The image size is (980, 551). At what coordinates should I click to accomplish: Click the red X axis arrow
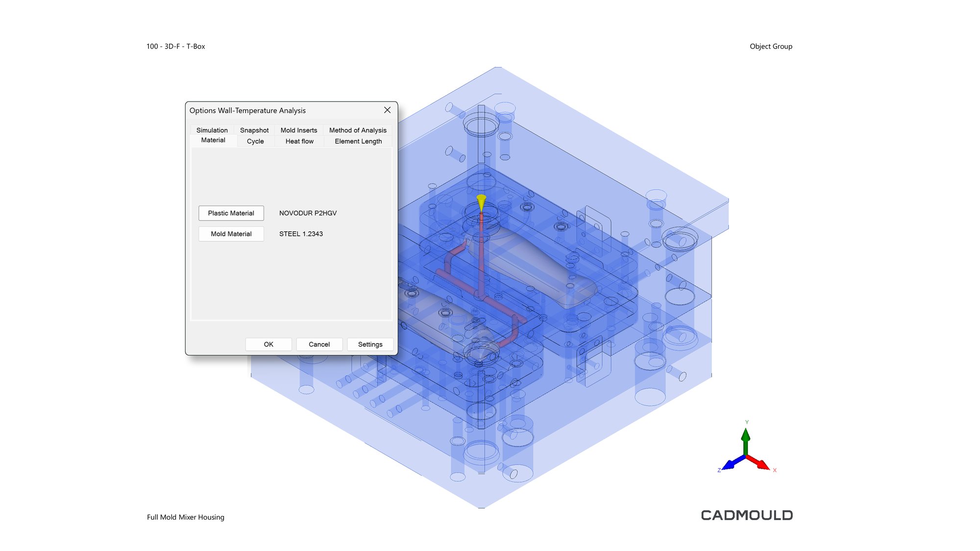point(759,463)
